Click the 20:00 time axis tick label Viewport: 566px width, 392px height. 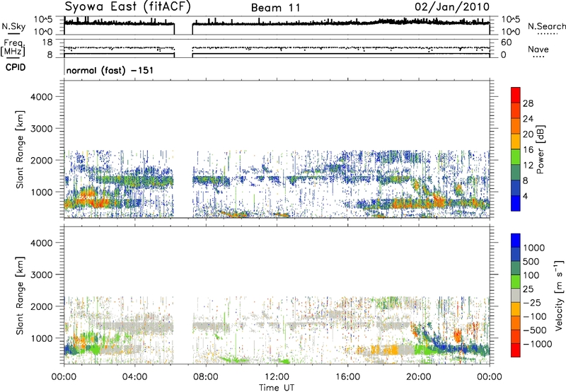419,377
